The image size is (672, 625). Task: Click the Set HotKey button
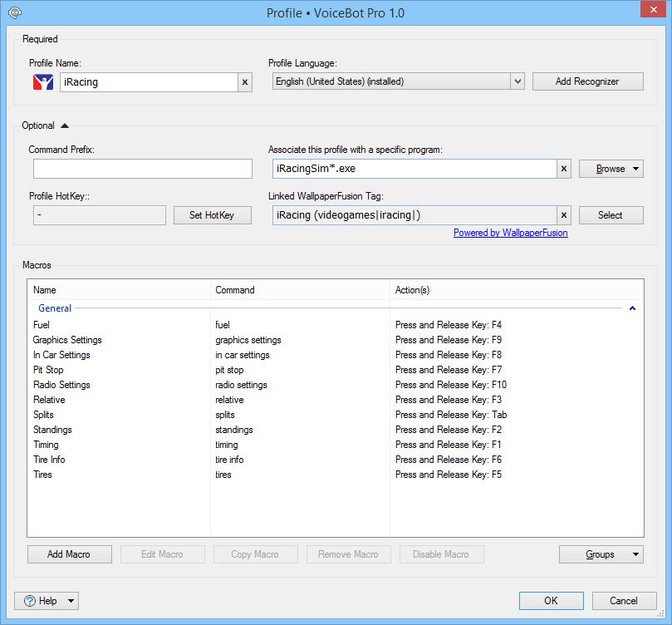coord(212,215)
